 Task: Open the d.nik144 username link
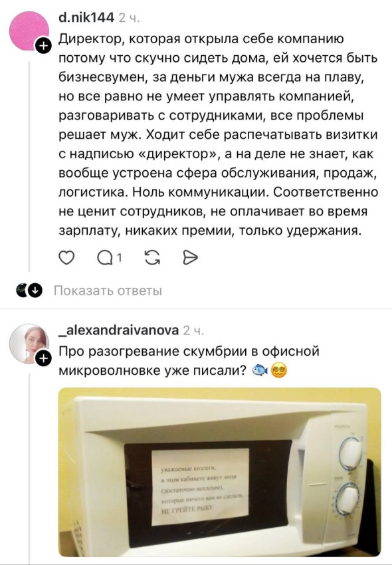tap(86, 17)
